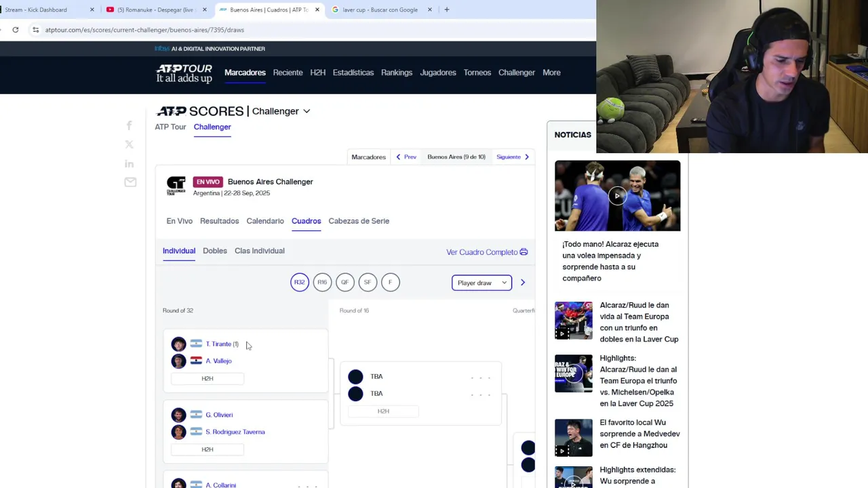
Task: Open the Cabezas de Serie tab
Action: tap(359, 221)
